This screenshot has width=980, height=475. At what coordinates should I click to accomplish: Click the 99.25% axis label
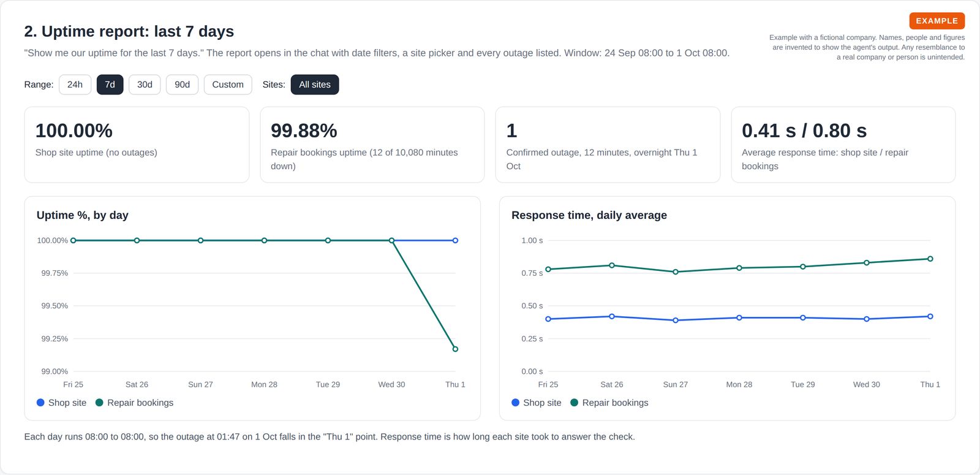coord(55,338)
